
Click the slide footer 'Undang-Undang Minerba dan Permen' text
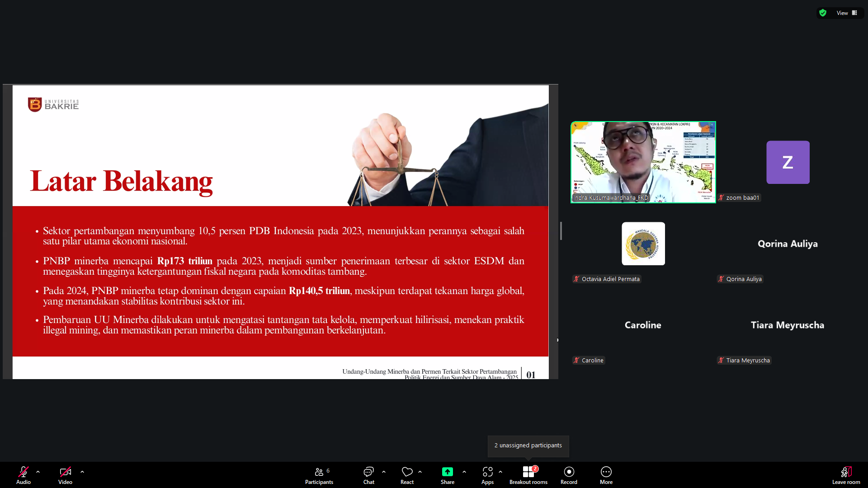coord(429,371)
